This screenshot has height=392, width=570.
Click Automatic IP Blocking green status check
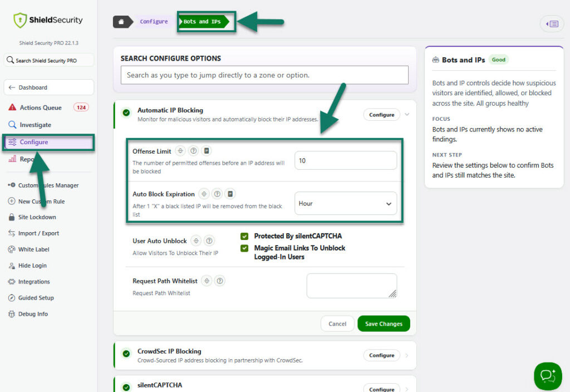coord(126,112)
